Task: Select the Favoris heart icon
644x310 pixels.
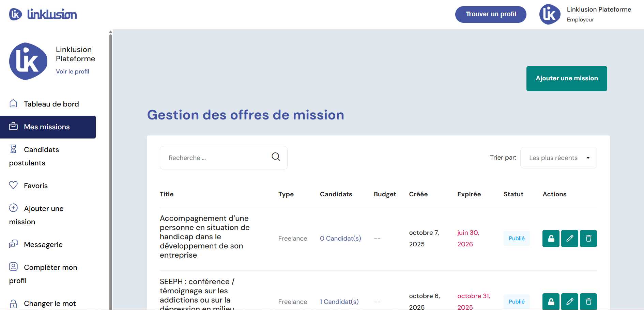Action: (x=13, y=185)
